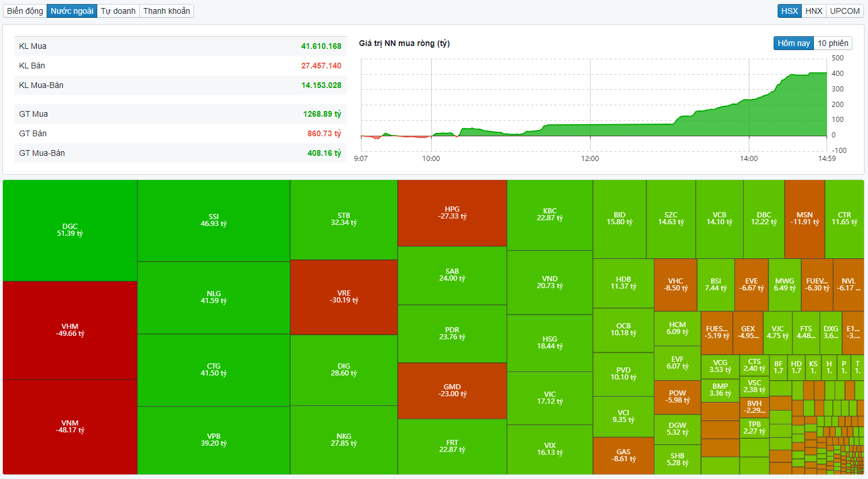Select the VND 20.73 tỷ tile
Screen dimensions: 868x479
[550, 282]
